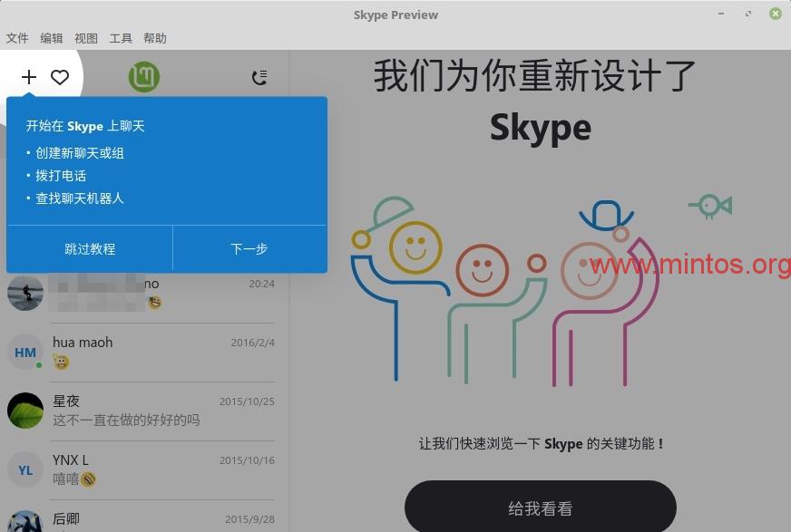This screenshot has height=532, width=791.
Task: Open the call list icon in sidebar header
Action: (259, 77)
